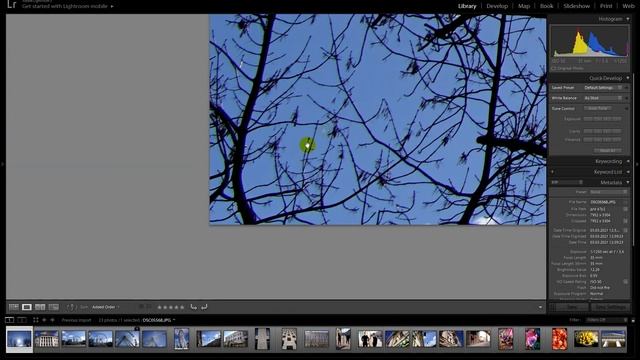The width and height of the screenshot is (640, 360).
Task: Collapse the Quick Develop panel
Action: [x=628, y=78]
